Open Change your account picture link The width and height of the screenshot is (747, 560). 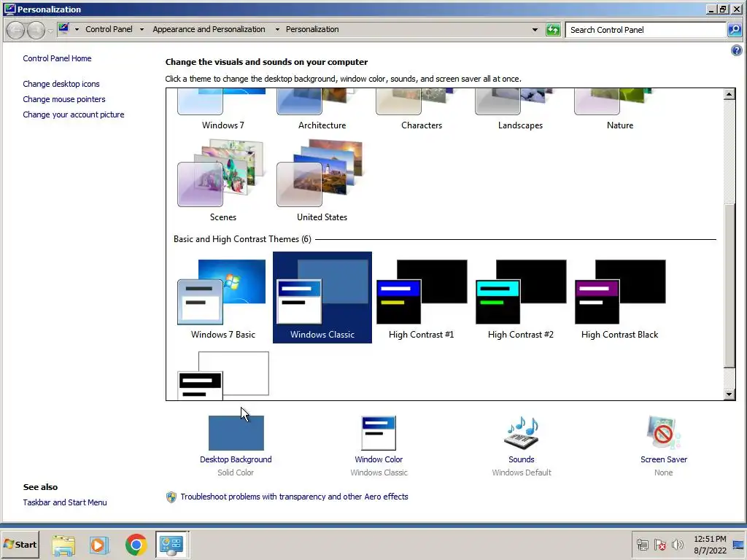point(74,114)
